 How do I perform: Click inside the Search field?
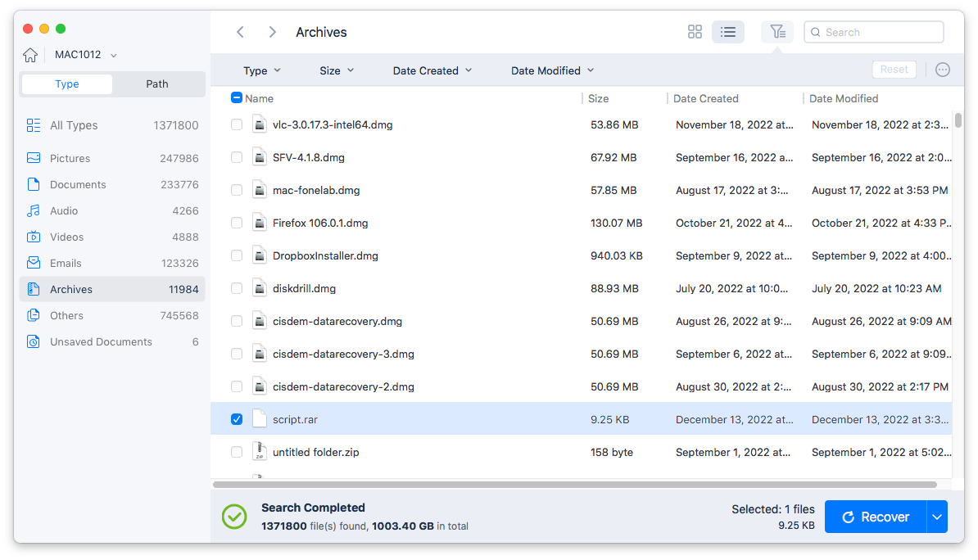coord(873,32)
